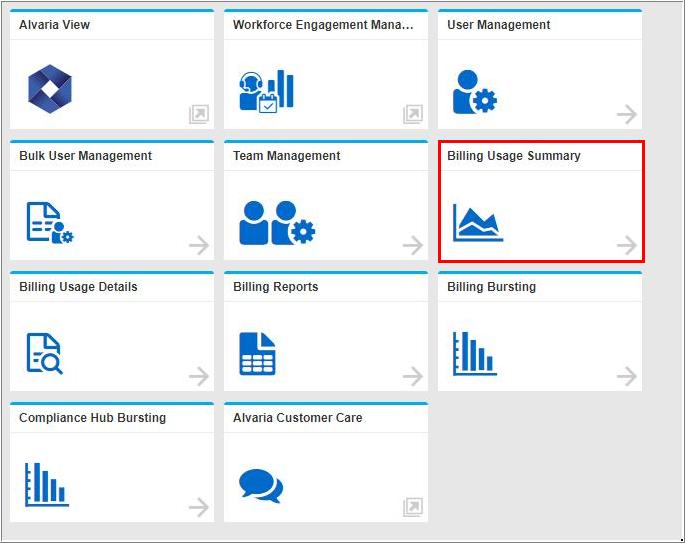Click the Alvaria Customer Care chat-bubbles icon
The height and width of the screenshot is (543, 685).
[x=260, y=487]
